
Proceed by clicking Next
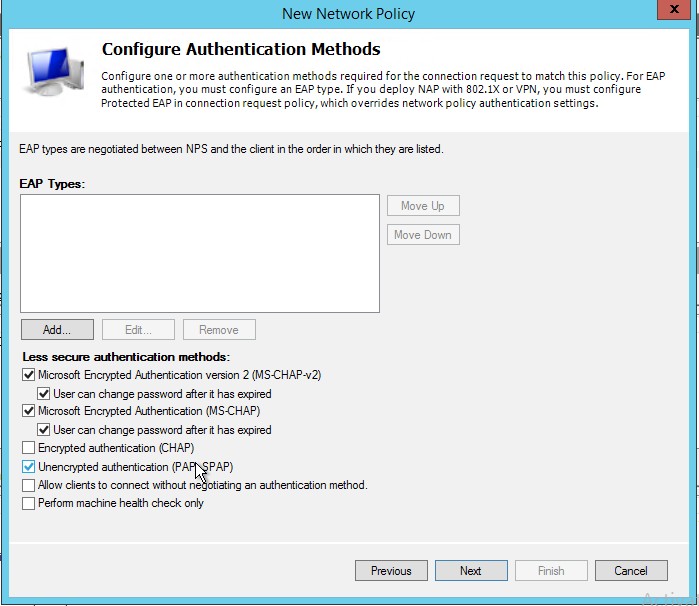471,571
